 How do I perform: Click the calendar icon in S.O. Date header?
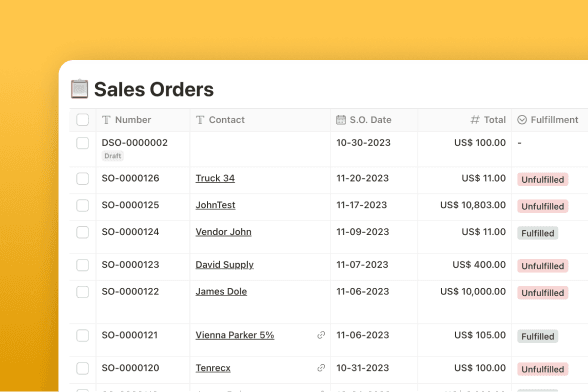tap(341, 120)
